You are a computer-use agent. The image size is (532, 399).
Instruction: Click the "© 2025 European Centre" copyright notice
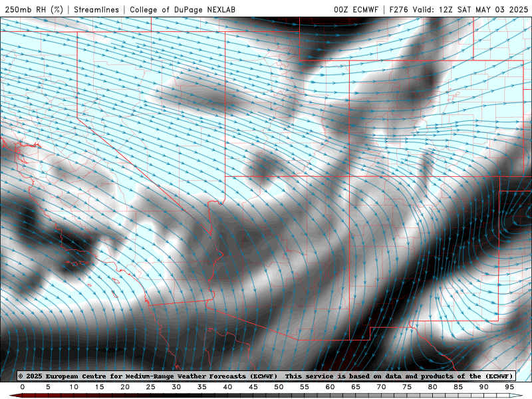click(267, 376)
